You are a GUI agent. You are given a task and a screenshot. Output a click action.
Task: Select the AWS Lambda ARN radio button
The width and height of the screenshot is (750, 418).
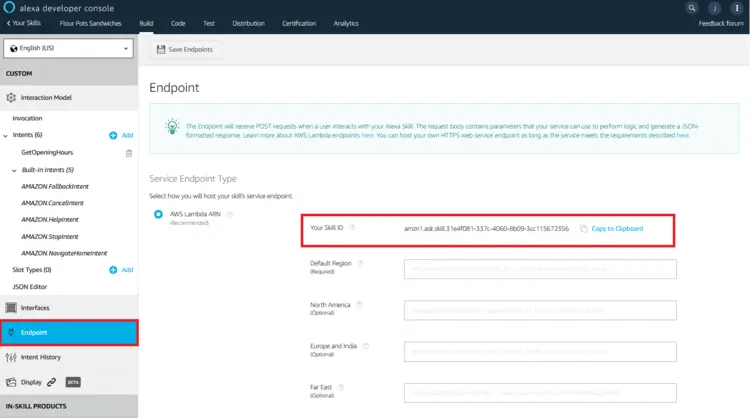click(x=158, y=214)
